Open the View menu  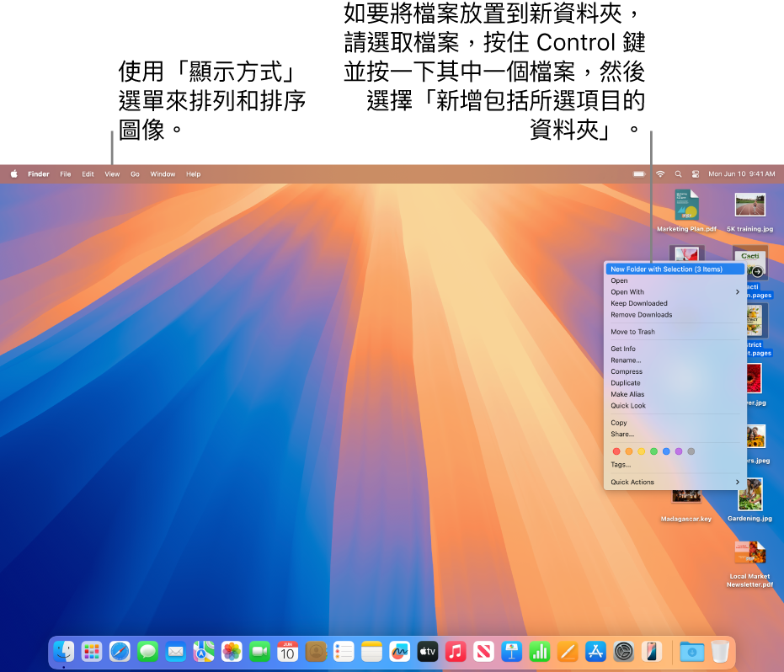(112, 174)
